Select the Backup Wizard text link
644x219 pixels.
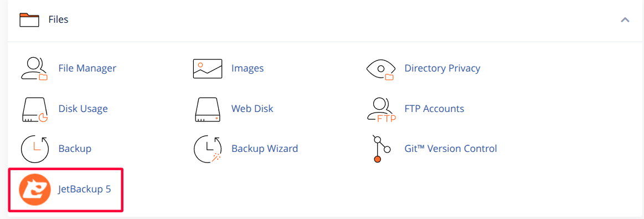265,149
